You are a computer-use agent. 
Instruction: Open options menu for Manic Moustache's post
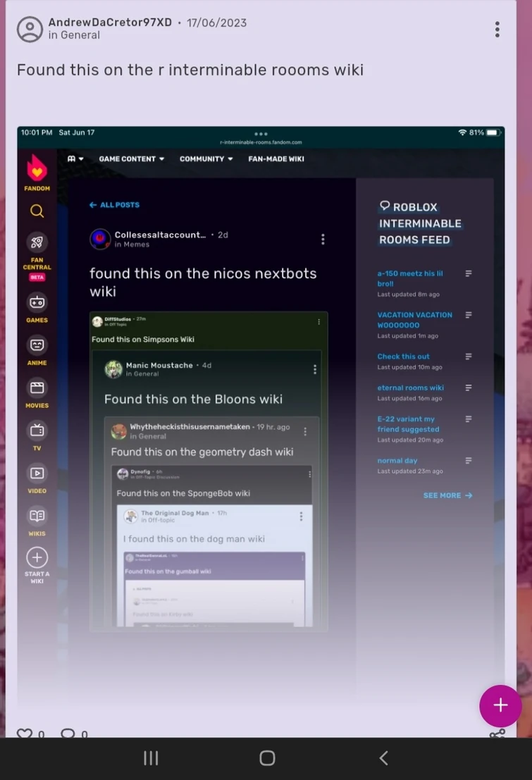[x=314, y=369]
